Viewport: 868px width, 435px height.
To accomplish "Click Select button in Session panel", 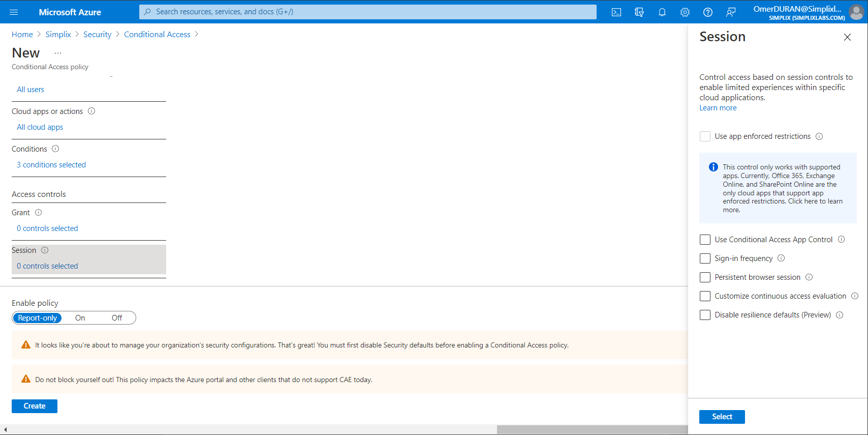I will (722, 417).
